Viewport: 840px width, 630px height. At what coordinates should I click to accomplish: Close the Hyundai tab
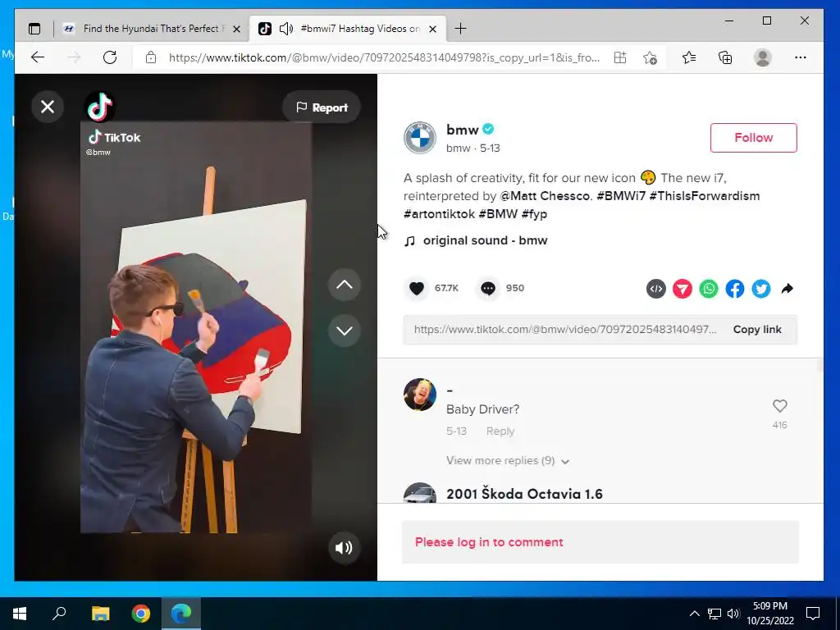(237, 29)
